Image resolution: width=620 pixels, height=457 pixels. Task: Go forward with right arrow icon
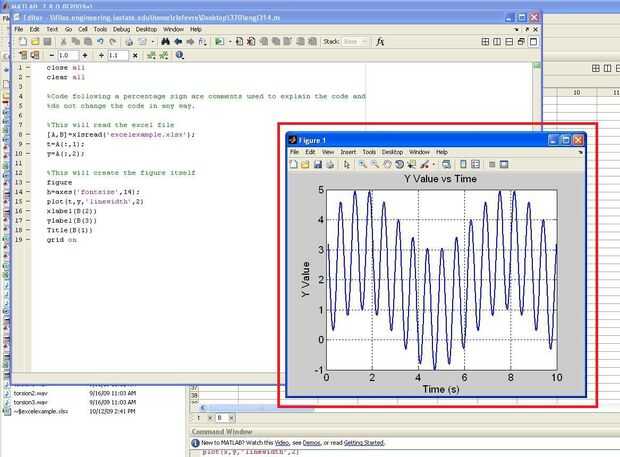click(x=190, y=42)
